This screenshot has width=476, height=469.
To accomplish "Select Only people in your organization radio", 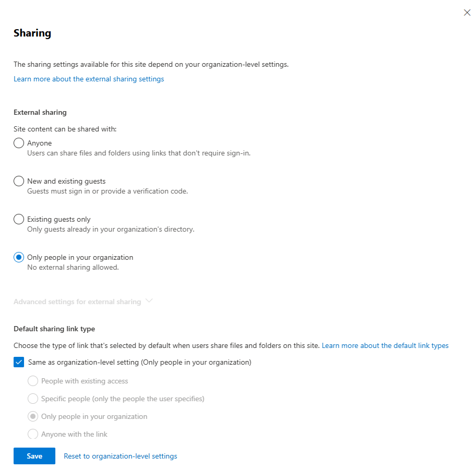I will [19, 257].
